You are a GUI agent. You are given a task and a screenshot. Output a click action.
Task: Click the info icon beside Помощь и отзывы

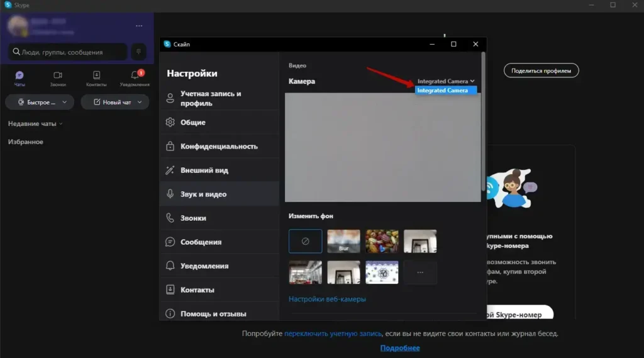pos(170,313)
